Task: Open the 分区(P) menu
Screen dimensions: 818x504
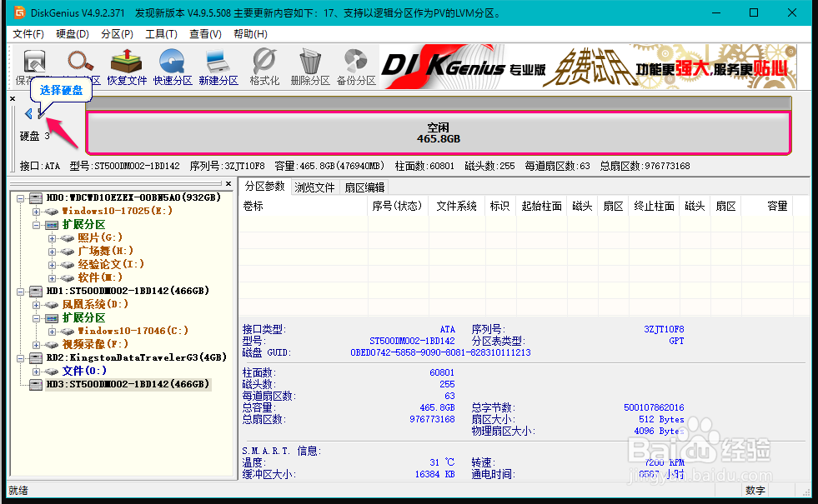Action: point(117,34)
